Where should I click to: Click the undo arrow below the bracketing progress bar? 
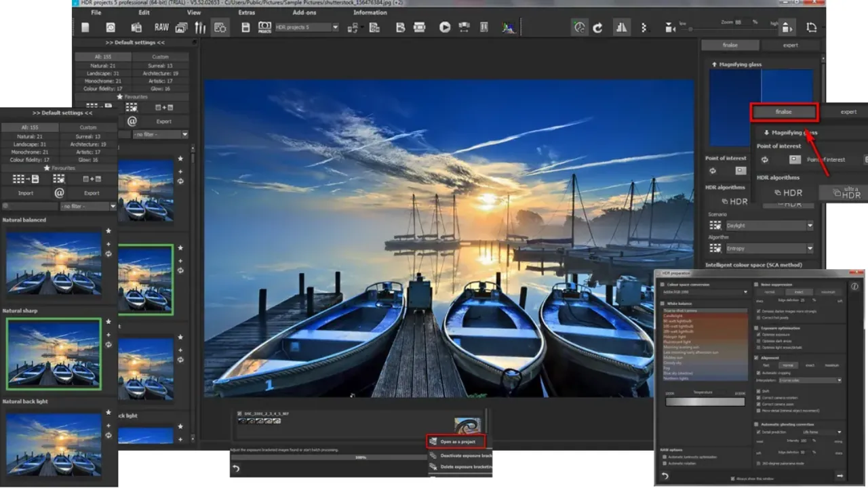pyautogui.click(x=236, y=468)
